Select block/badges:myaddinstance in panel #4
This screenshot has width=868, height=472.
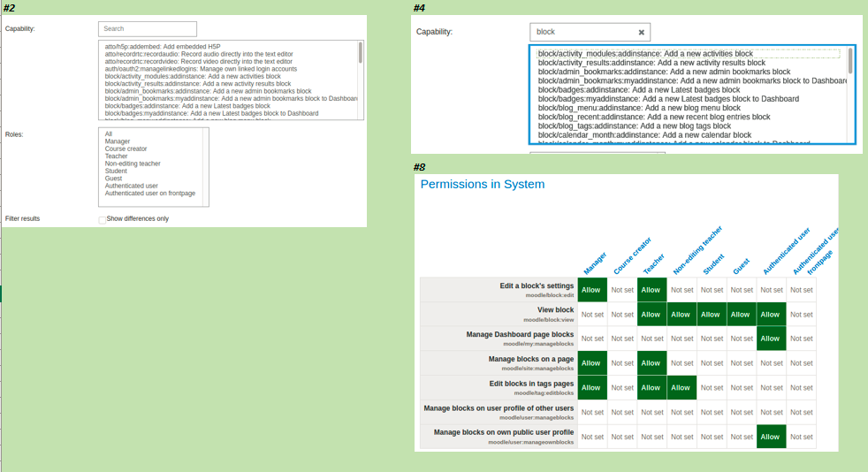668,99
